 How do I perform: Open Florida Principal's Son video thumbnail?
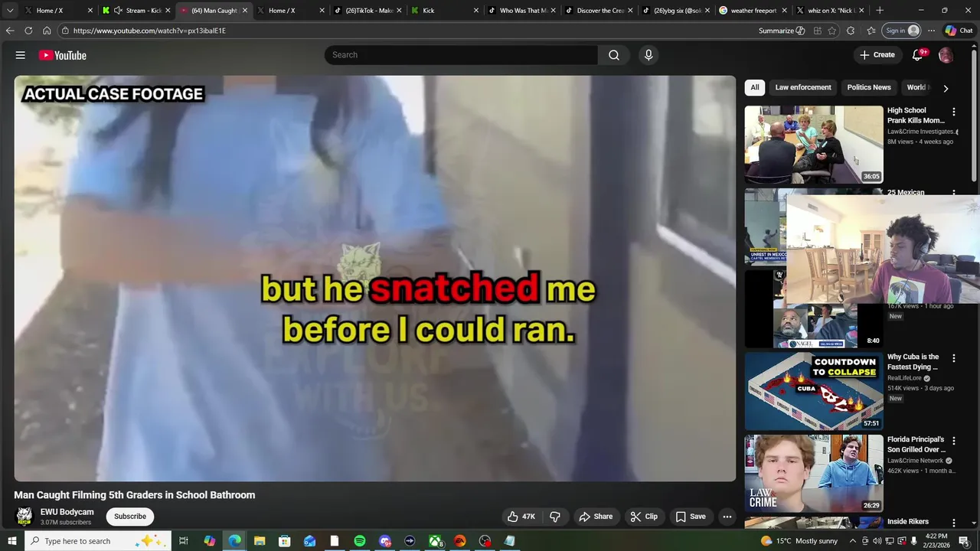point(814,474)
